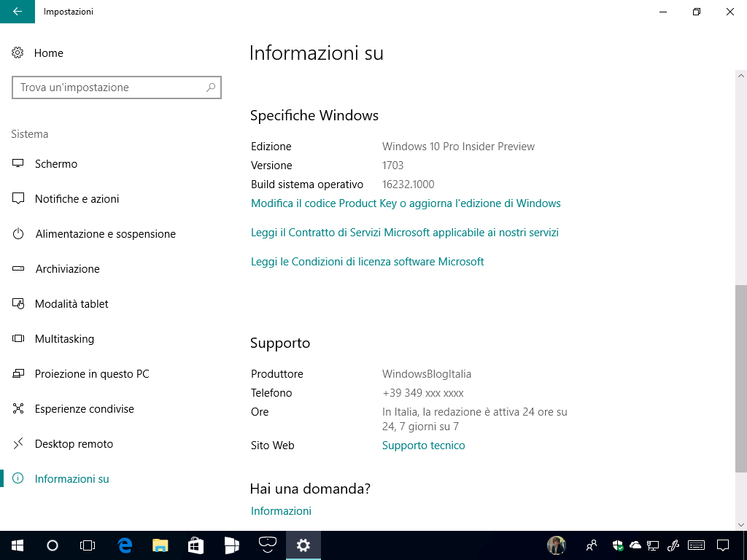Click Modifica il codice Product Key link
The height and width of the screenshot is (560, 747).
coord(406,204)
